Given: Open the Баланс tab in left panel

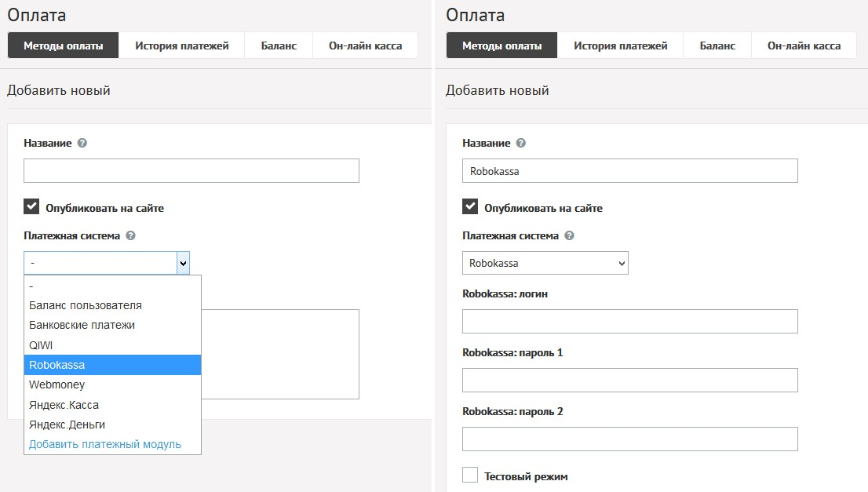Looking at the screenshot, I should pos(279,46).
